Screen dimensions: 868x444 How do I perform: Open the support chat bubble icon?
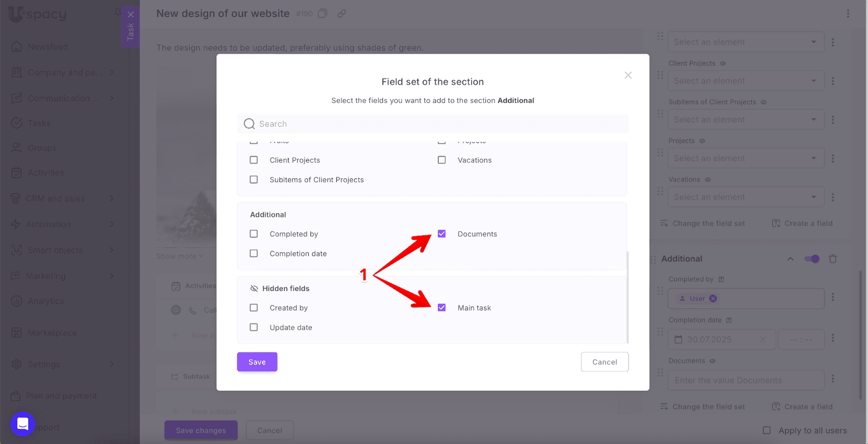click(23, 423)
